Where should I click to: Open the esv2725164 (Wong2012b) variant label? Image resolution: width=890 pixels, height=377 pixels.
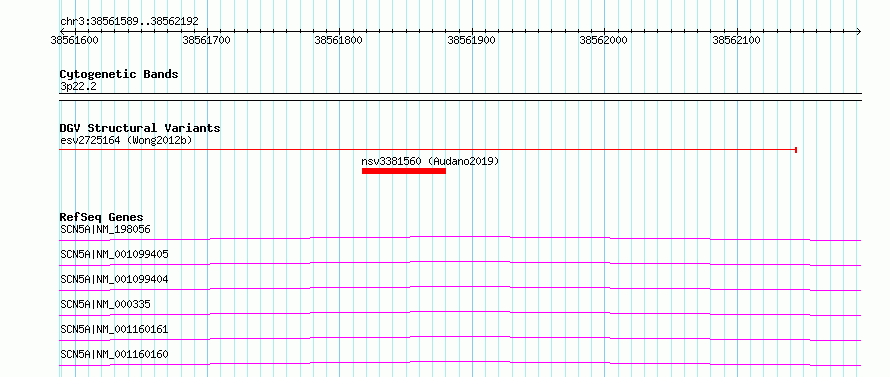[126, 140]
